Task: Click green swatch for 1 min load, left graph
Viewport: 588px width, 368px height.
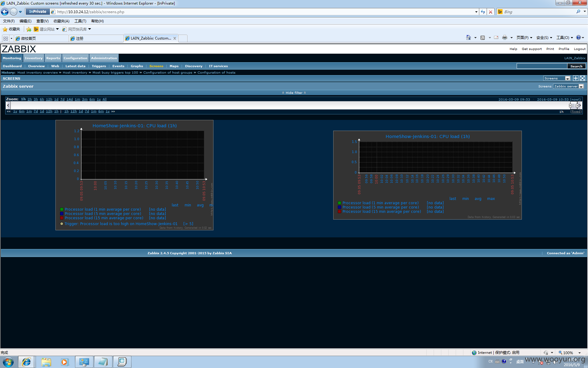Action: (62, 209)
